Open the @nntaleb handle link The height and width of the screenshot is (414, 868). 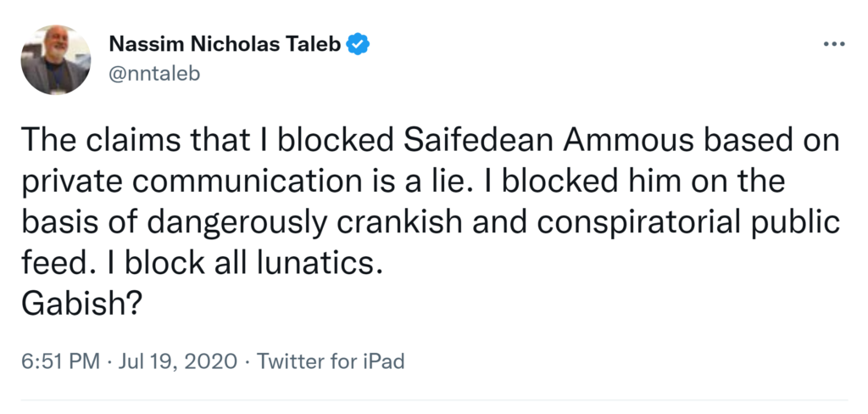155,73
